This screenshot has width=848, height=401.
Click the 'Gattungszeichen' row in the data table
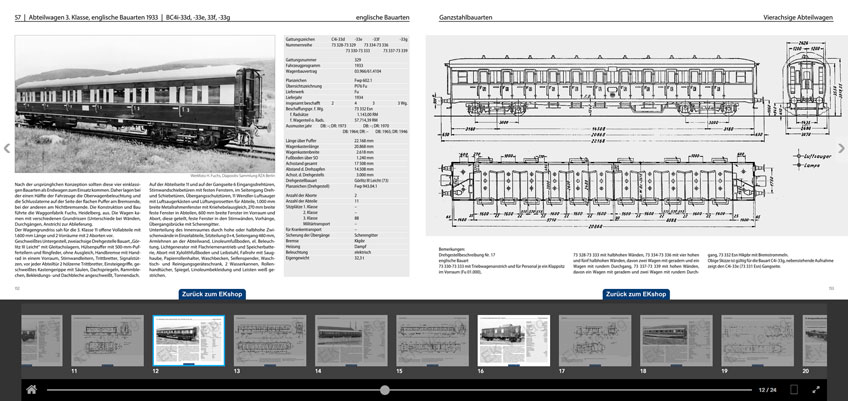pos(346,40)
